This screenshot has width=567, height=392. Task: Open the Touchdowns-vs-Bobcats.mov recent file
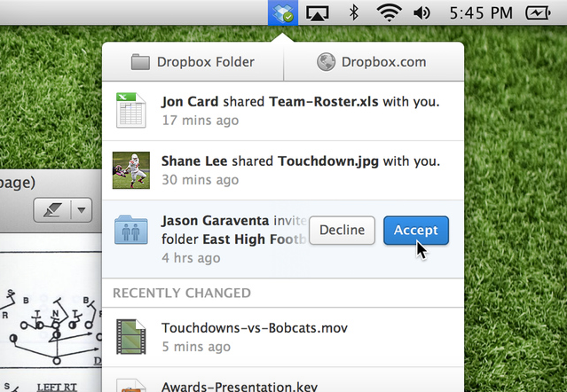point(254,328)
